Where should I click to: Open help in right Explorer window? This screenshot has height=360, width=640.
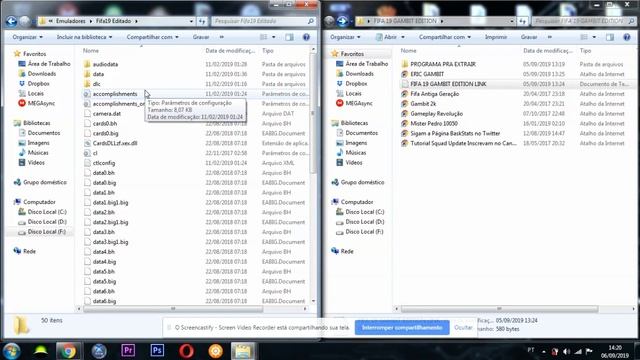coord(627,37)
